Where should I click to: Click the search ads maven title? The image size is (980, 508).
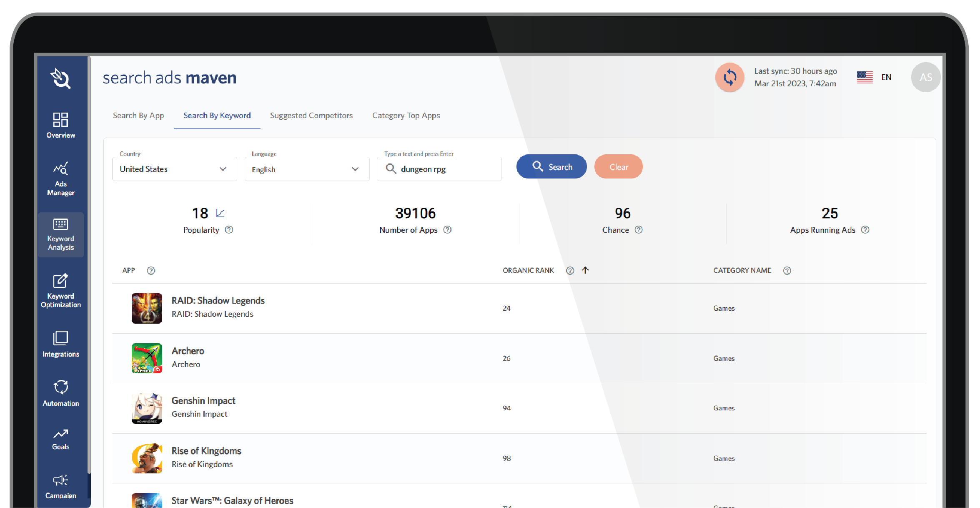pyautogui.click(x=169, y=78)
